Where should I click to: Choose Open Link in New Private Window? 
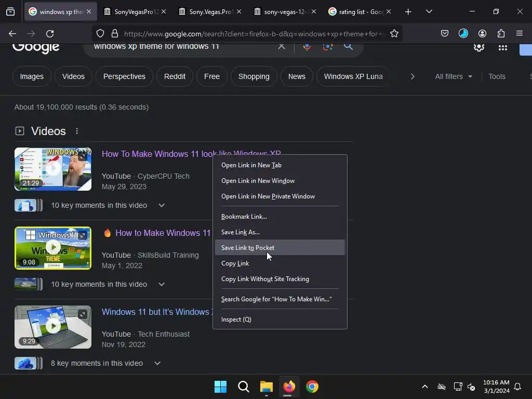click(x=280, y=196)
